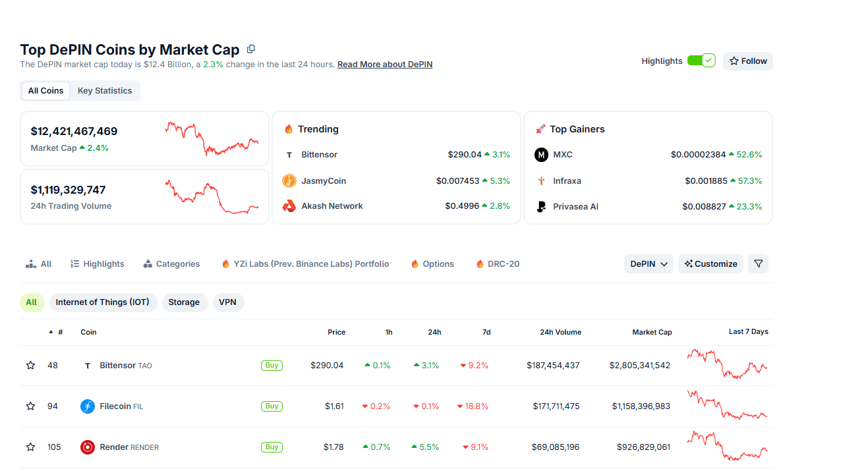
Task: Select the JasmyCoin logo in Trending
Action: pyautogui.click(x=289, y=180)
